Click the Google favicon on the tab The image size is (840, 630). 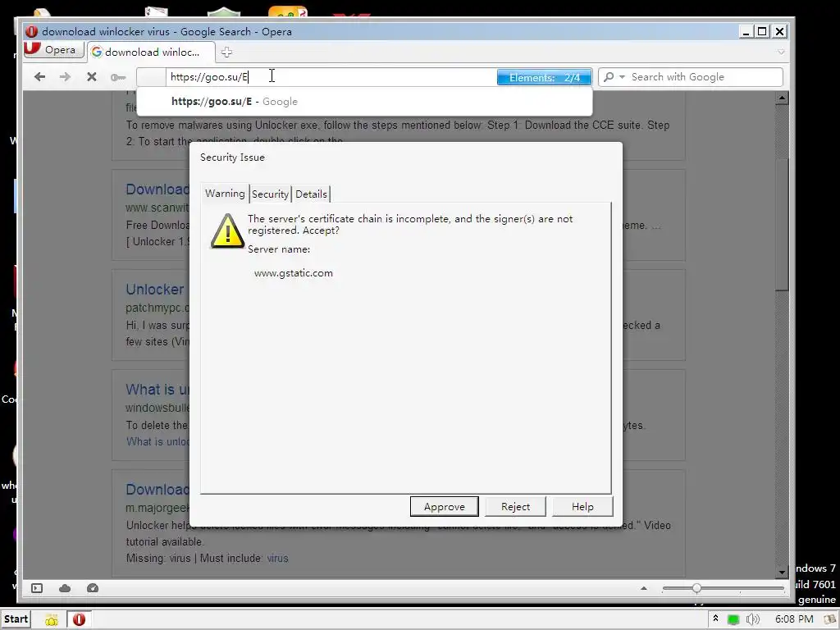pos(97,52)
